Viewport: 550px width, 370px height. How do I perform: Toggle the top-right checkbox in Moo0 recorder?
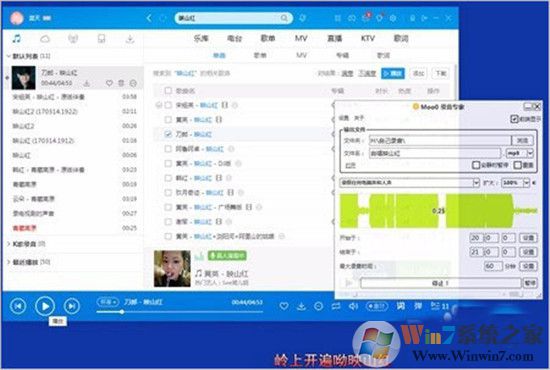pos(514,119)
